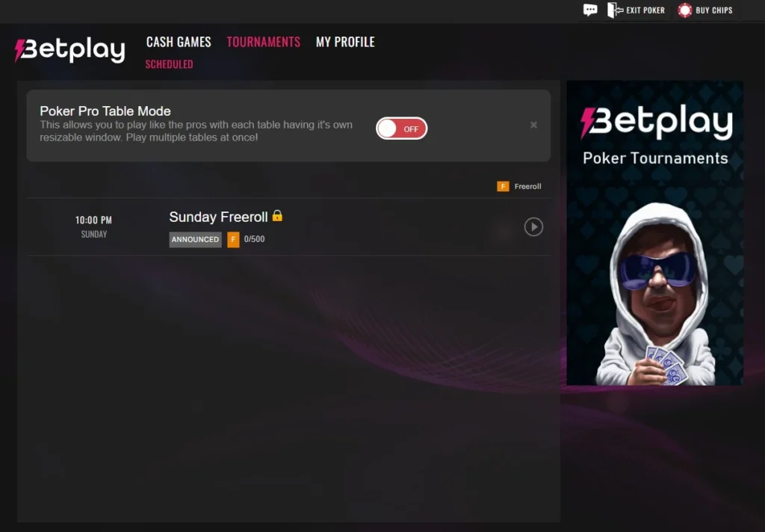The height and width of the screenshot is (532, 765).
Task: Click the lock icon beside Sunday Freeroll
Action: (x=277, y=216)
